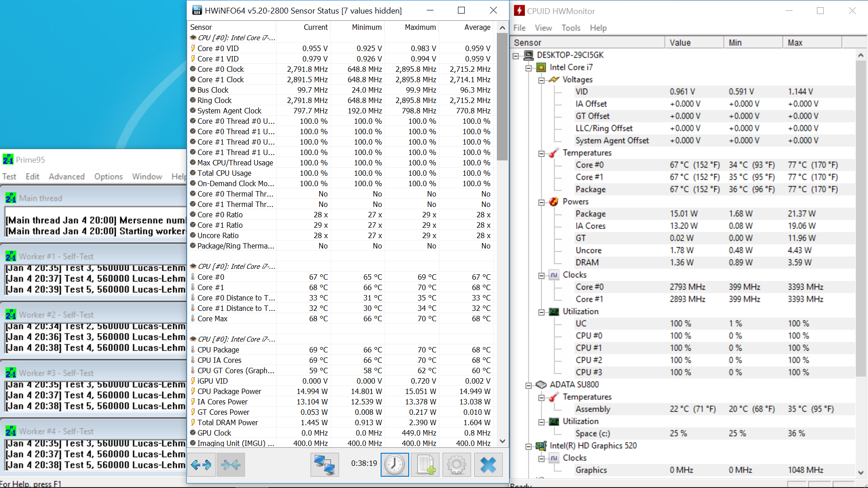Click Prime95 Worker #1 window icon
Image resolution: width=868 pixels, height=488 pixels.
click(10, 257)
